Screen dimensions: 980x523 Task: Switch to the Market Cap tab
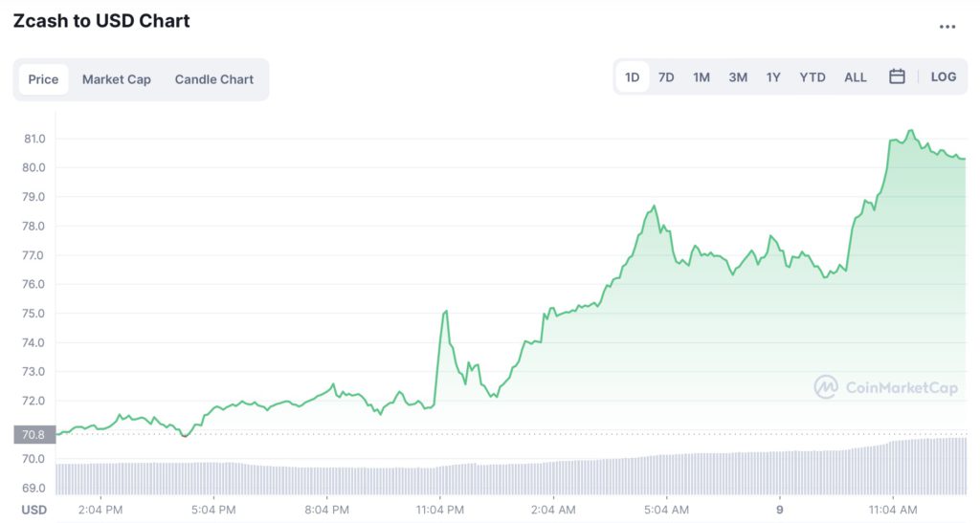point(117,79)
